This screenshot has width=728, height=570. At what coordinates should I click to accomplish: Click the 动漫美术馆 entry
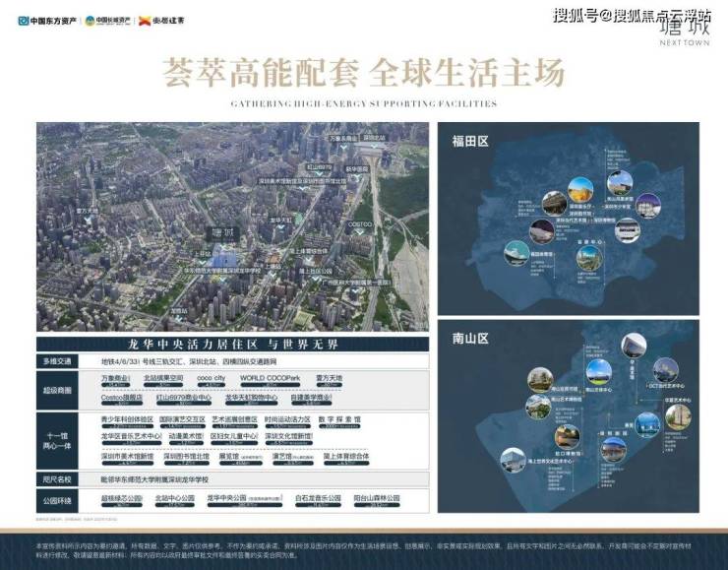coord(186,439)
